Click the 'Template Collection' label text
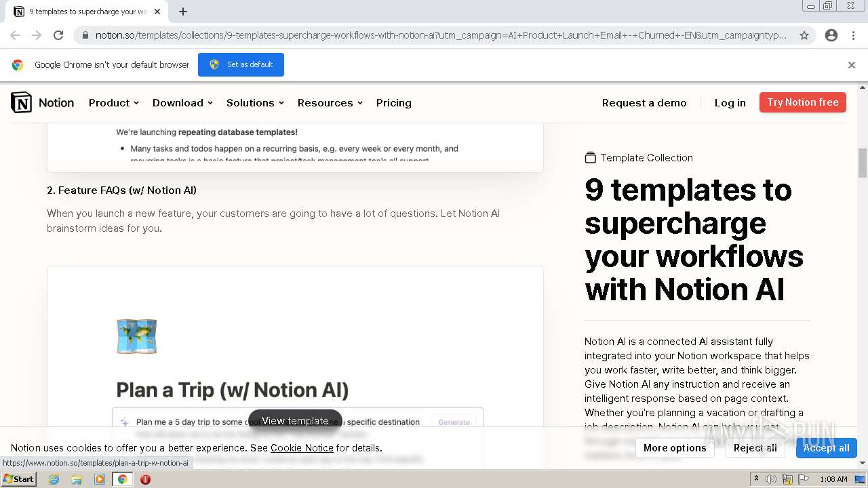868x488 pixels. tap(647, 158)
